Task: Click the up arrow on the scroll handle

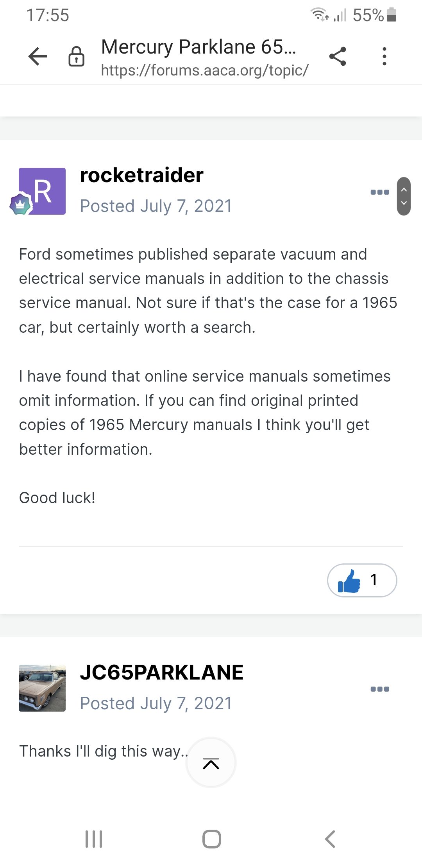Action: 404,189
